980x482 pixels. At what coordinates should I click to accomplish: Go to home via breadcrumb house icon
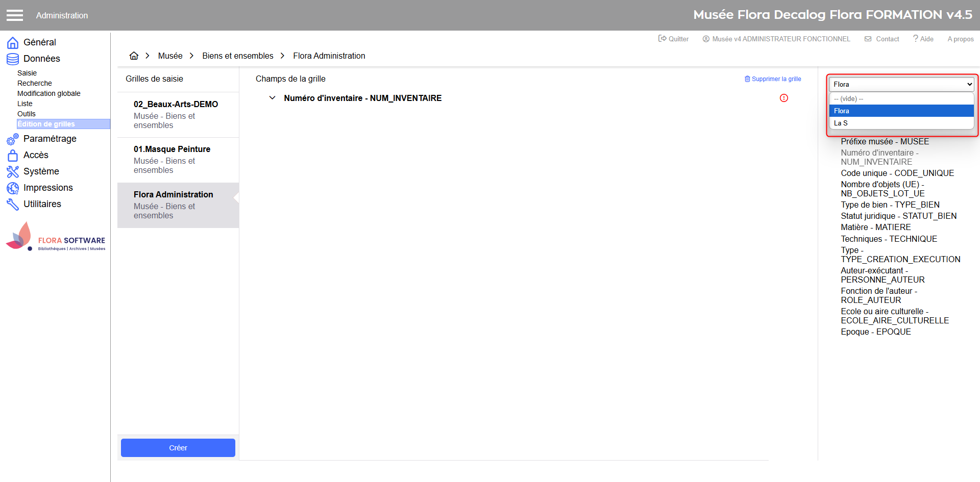click(x=134, y=56)
